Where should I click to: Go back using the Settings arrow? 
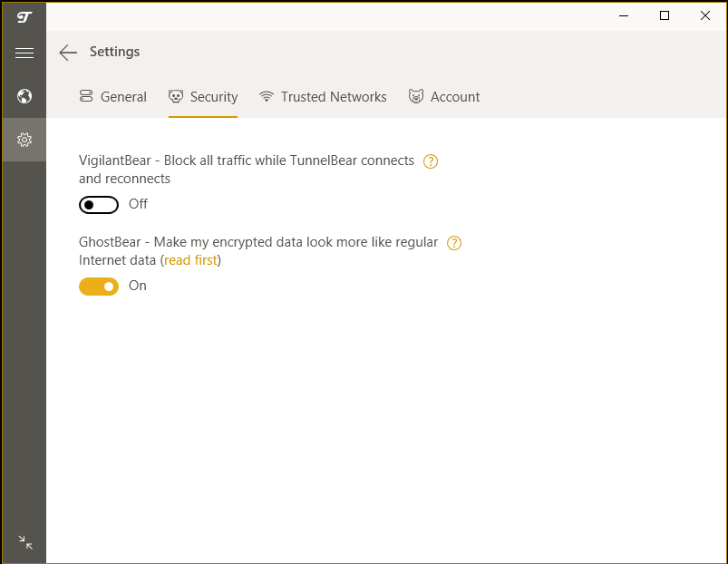point(68,53)
